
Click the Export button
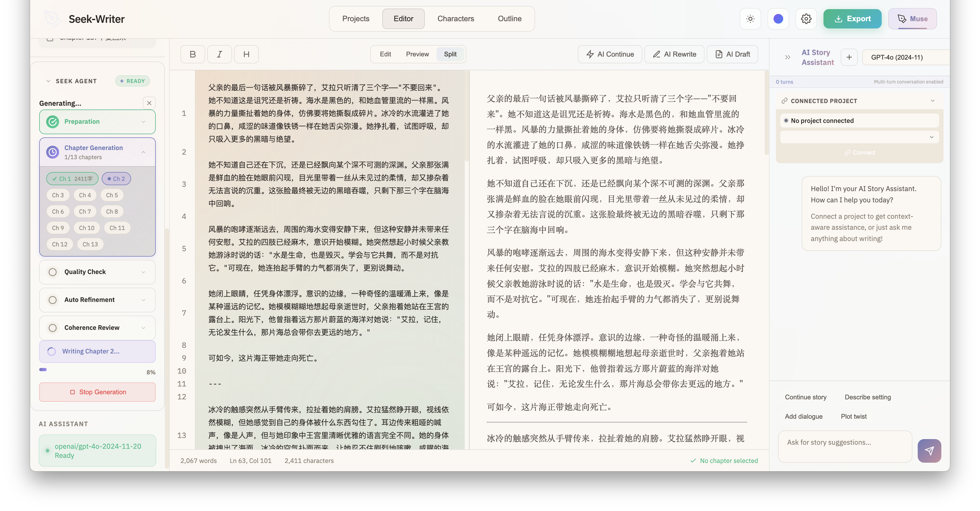(x=852, y=19)
